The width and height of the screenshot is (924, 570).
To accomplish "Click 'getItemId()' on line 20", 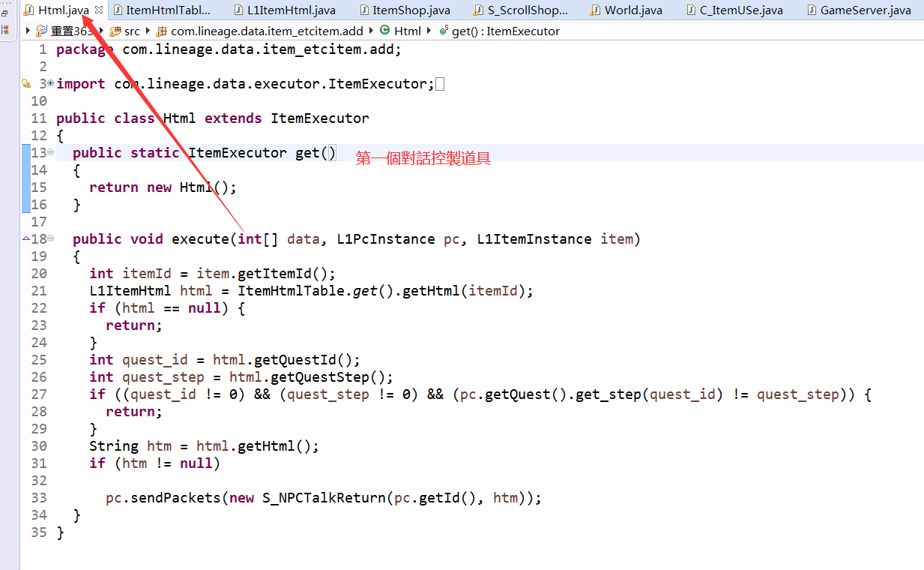I will click(283, 274).
